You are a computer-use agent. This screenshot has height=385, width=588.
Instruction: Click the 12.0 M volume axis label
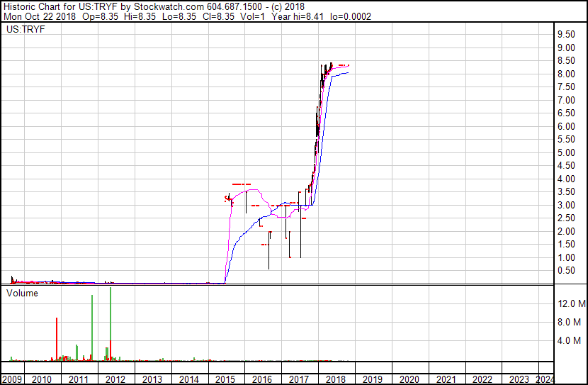[572, 303]
